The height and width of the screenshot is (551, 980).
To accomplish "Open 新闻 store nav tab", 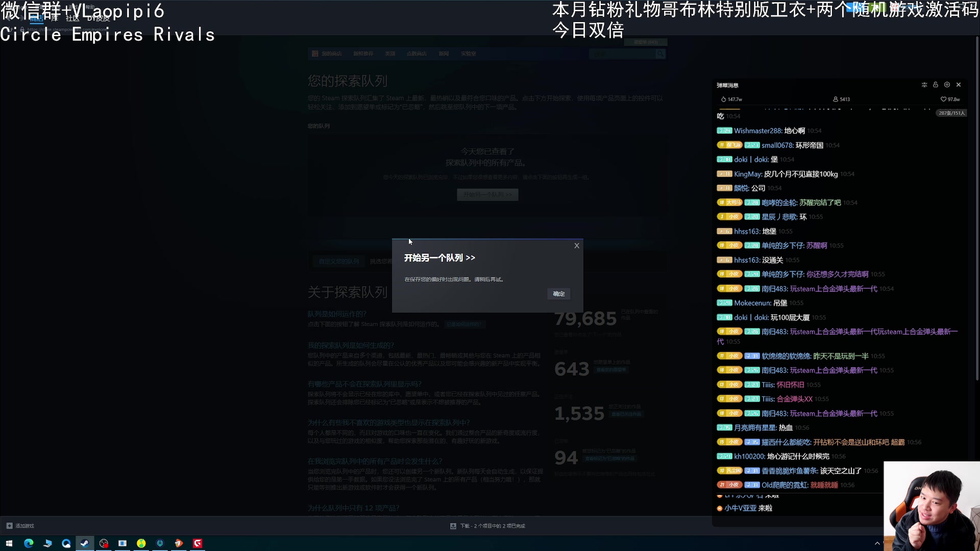I will coord(444,54).
